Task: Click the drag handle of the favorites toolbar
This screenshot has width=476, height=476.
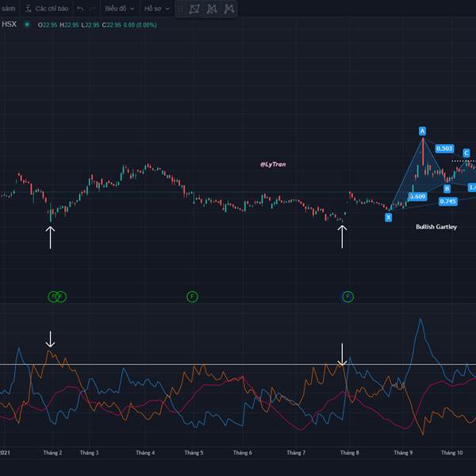Action: (x=179, y=10)
